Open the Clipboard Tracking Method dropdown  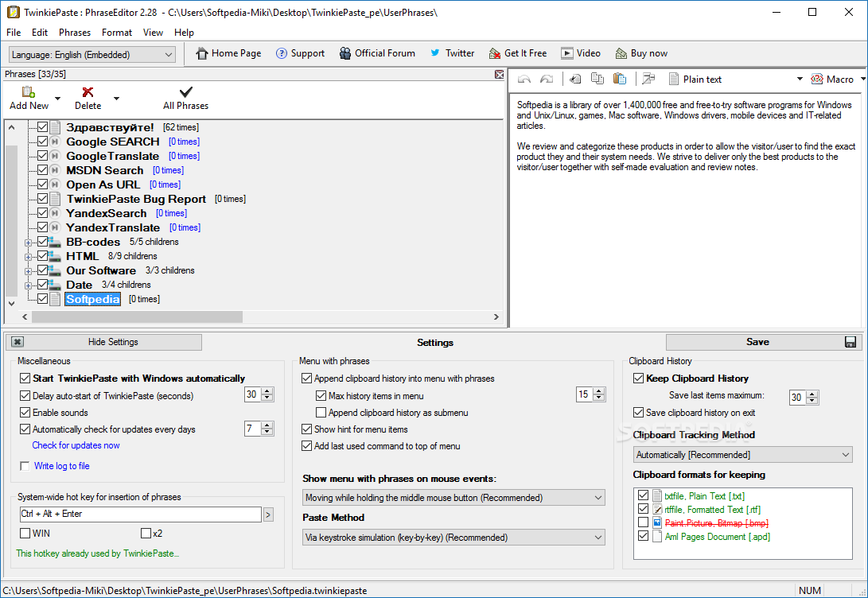[742, 455]
